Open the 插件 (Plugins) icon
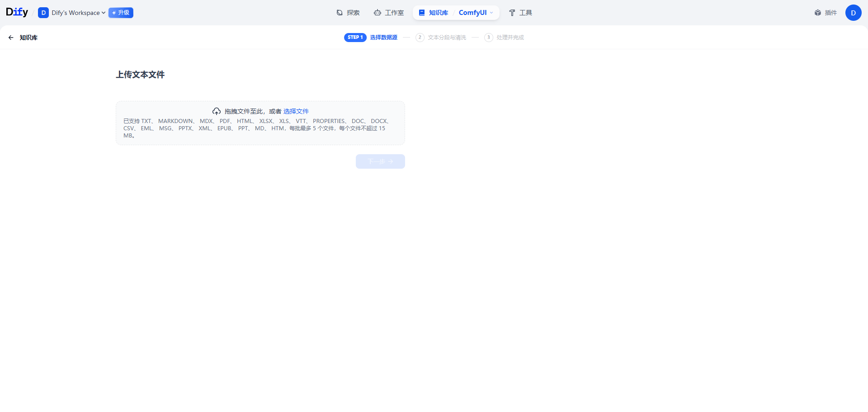Image resolution: width=868 pixels, height=412 pixels. [817, 13]
